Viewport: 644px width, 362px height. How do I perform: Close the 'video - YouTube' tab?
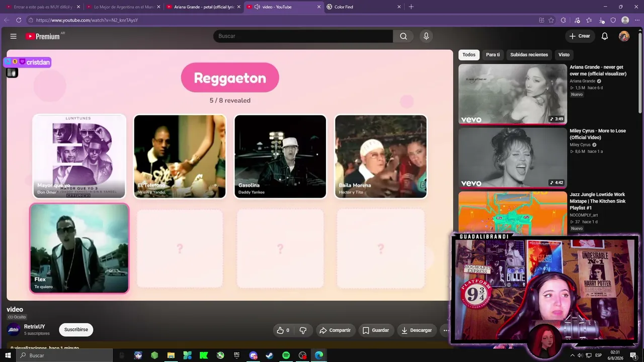pos(318,7)
